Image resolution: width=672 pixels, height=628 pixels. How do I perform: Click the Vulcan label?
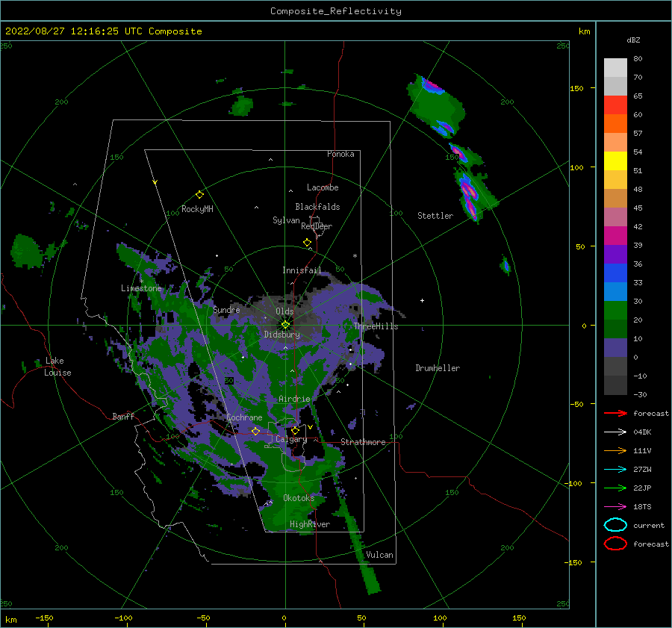coord(379,555)
